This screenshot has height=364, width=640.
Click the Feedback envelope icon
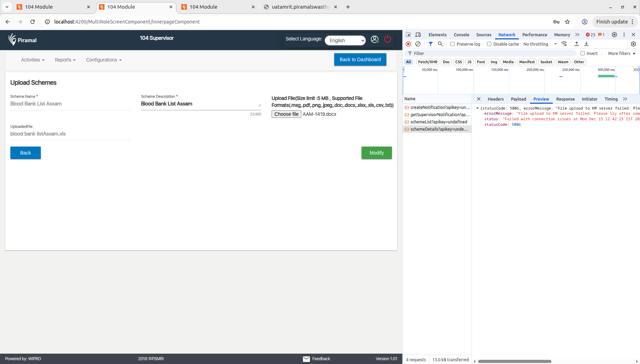pyautogui.click(x=306, y=359)
